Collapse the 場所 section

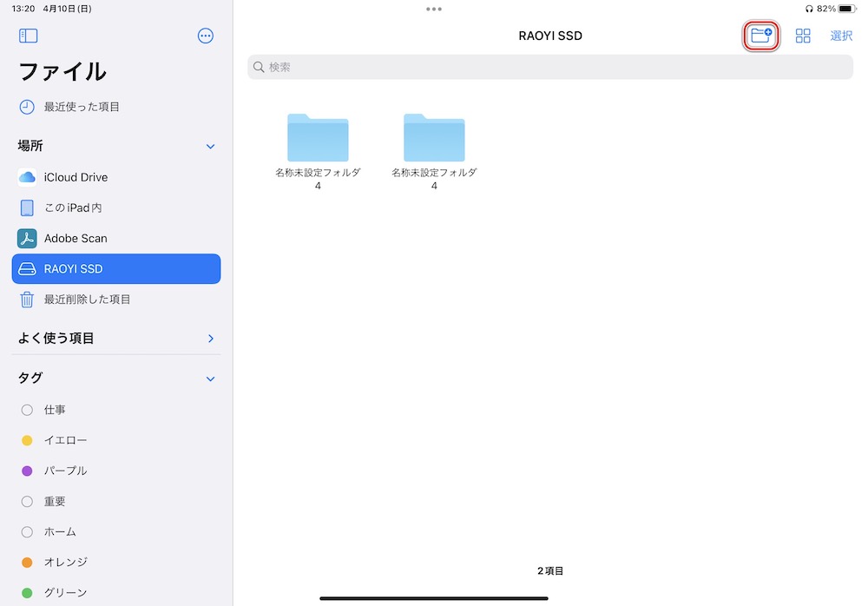coord(210,146)
